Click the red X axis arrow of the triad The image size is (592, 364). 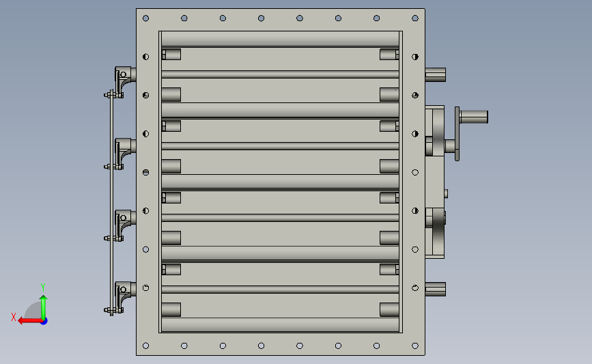[29, 321]
